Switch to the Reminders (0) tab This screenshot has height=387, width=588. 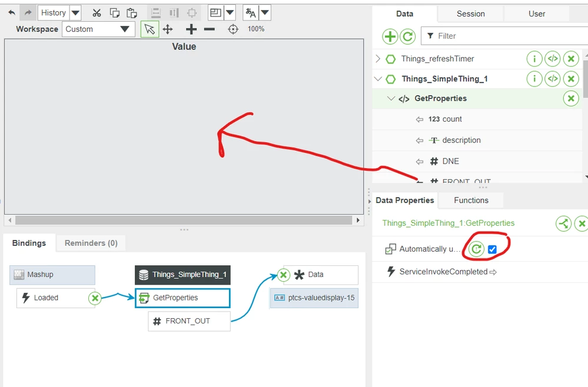[91, 243]
